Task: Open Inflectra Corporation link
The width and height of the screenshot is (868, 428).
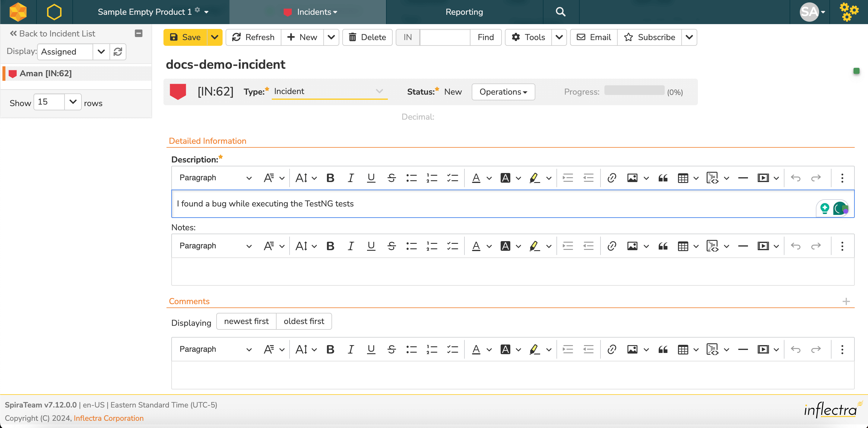Action: point(109,418)
